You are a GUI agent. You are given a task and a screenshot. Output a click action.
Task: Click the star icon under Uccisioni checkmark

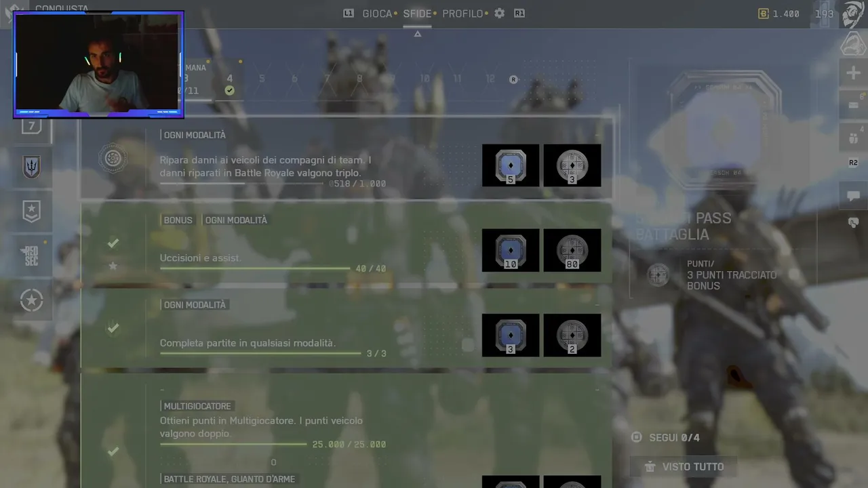coord(113,266)
